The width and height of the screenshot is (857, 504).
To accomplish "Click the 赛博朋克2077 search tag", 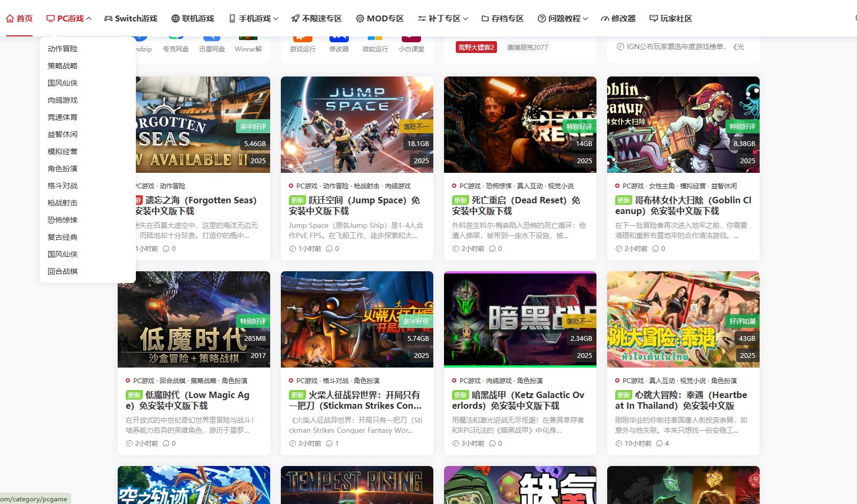I will pyautogui.click(x=527, y=47).
